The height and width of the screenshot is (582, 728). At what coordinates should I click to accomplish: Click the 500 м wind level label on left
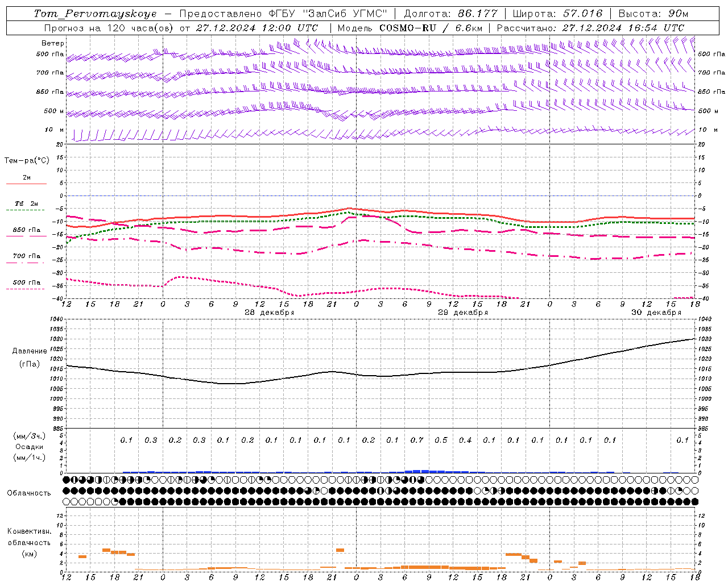[54, 111]
